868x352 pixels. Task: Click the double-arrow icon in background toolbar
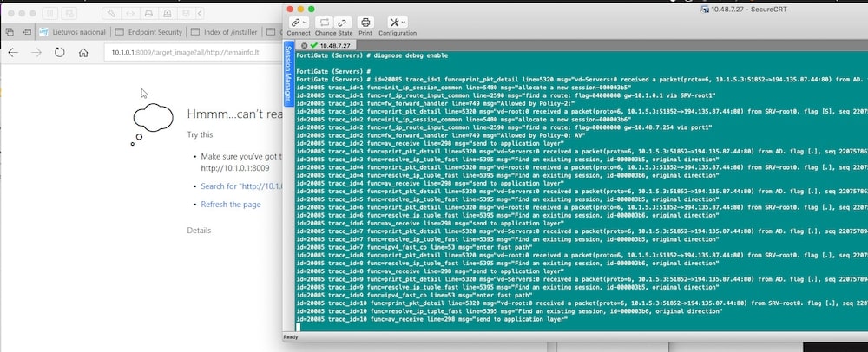point(129,13)
